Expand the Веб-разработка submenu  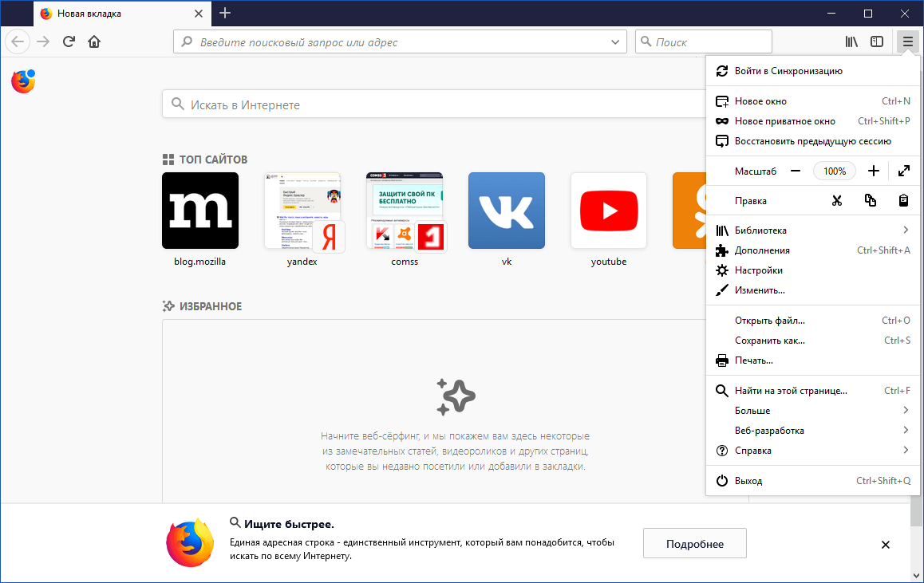pyautogui.click(x=768, y=430)
